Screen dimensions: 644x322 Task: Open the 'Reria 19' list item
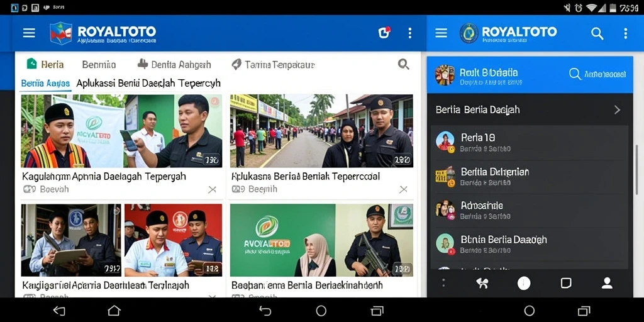click(530, 143)
